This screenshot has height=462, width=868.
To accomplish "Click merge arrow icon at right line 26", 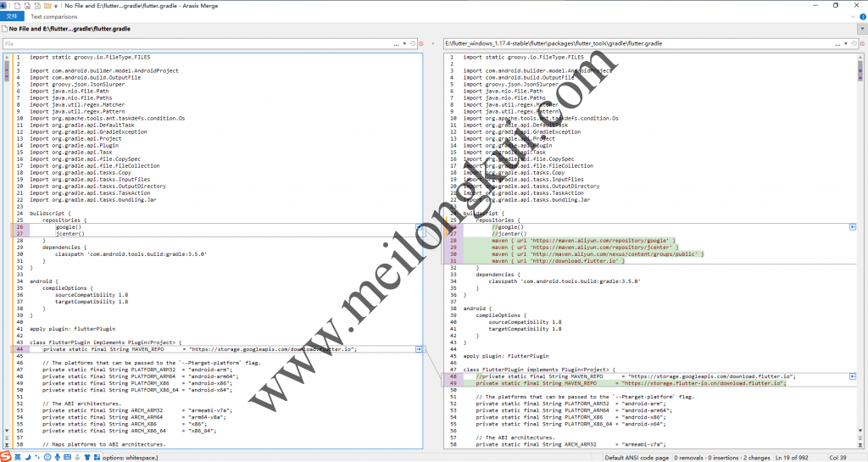I will (853, 227).
